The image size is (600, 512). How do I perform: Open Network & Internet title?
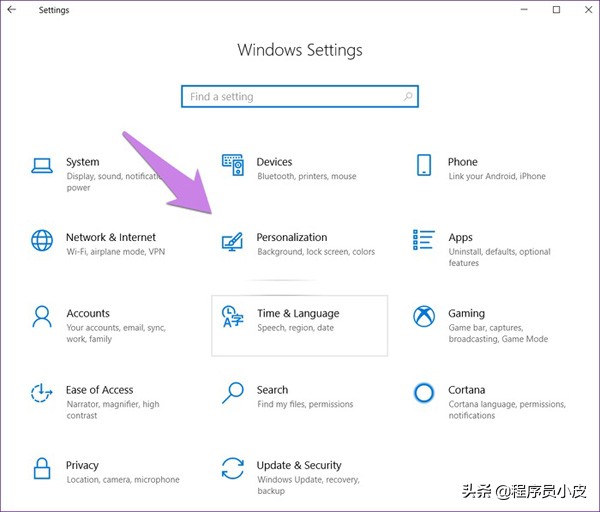coord(111,237)
